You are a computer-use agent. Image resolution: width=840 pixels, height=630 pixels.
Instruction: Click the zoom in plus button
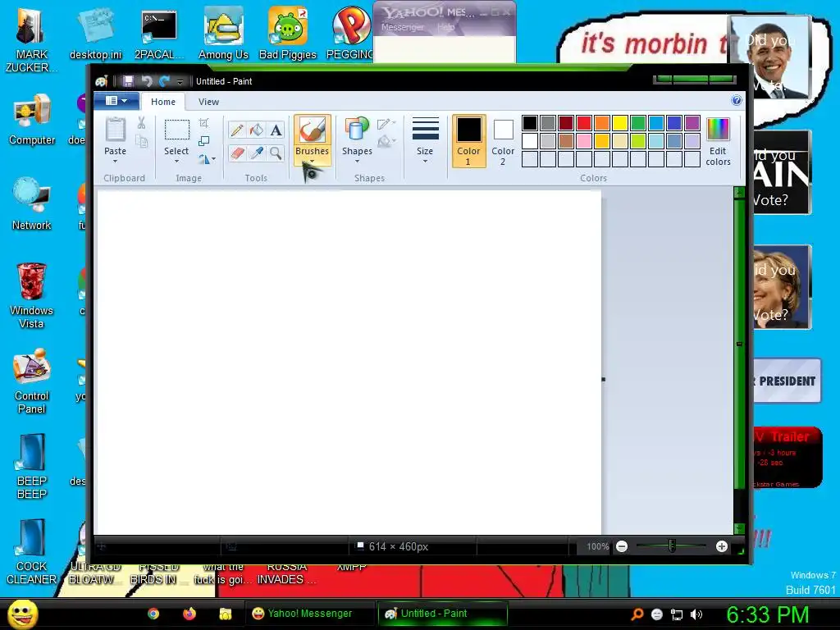pos(722,546)
